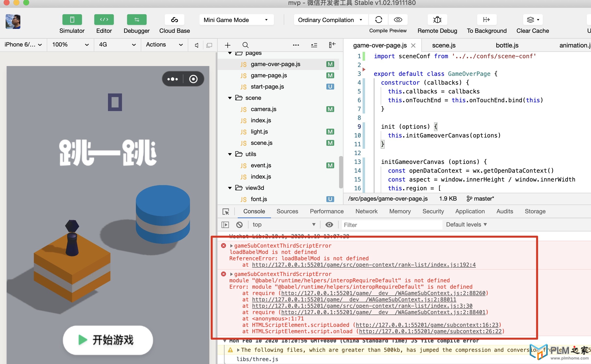This screenshot has width=591, height=364.
Task: Follow the WAGameSubContext.js:2:88011 link
Action: [x=354, y=299]
